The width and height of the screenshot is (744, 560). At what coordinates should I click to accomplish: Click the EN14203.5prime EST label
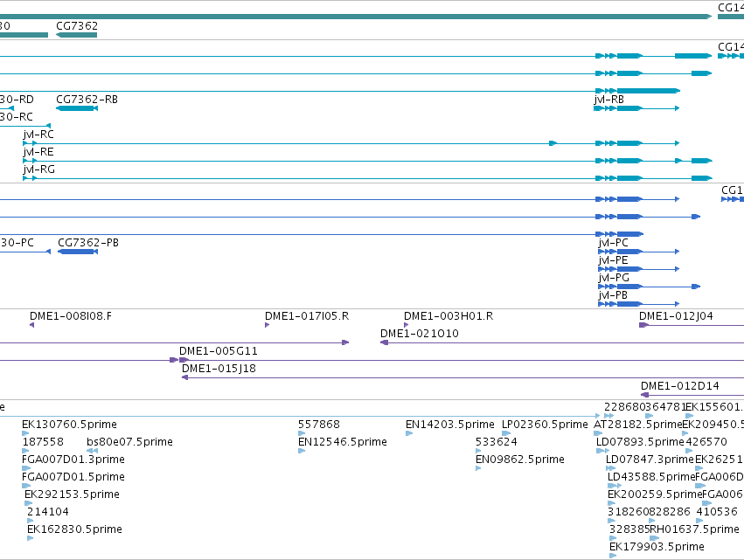pyautogui.click(x=450, y=425)
